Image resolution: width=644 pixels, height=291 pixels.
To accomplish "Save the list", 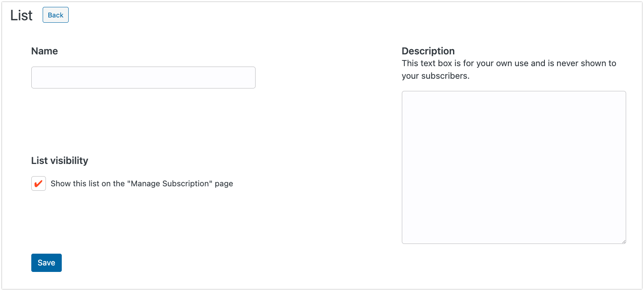I will coord(46,263).
